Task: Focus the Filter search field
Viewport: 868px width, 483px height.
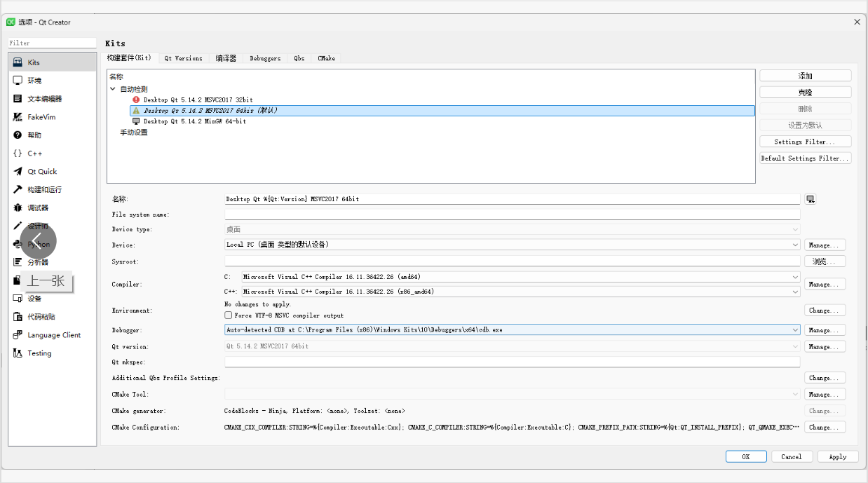Action: pos(52,43)
